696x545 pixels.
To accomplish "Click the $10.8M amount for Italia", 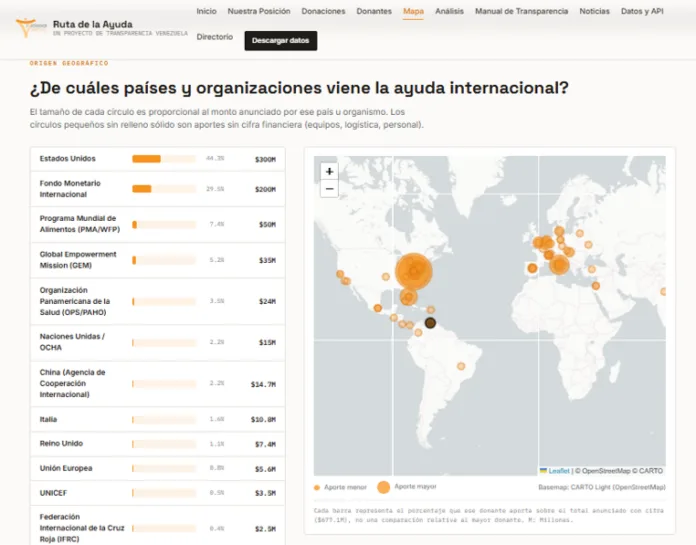I will (263, 419).
